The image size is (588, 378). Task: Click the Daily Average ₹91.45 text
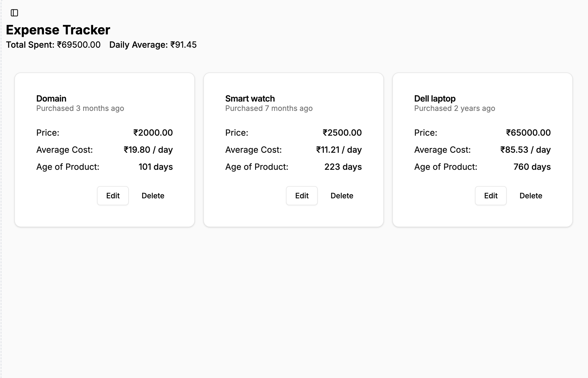[x=153, y=45]
